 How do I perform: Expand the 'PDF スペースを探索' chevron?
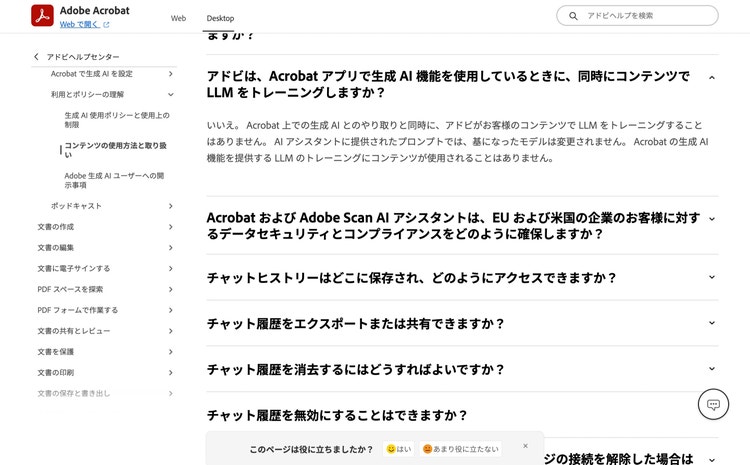171,289
